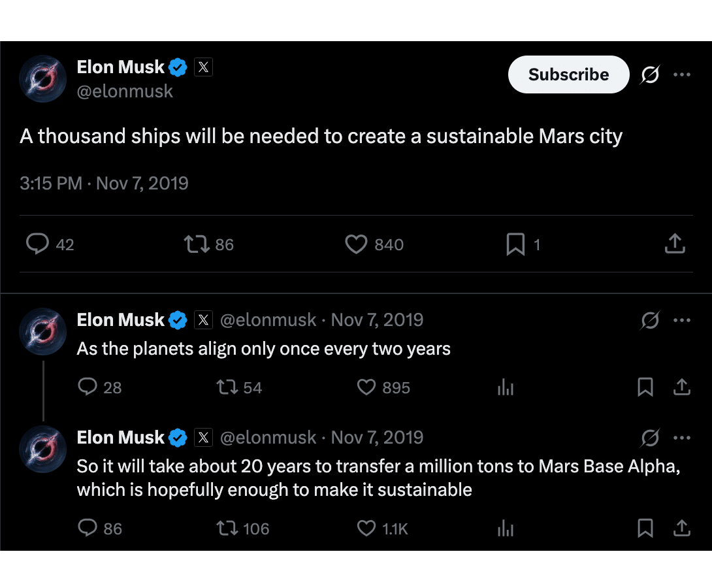Click Subscribe button on main tweet
Image resolution: width=712 pixels, height=588 pixels.
(568, 74)
